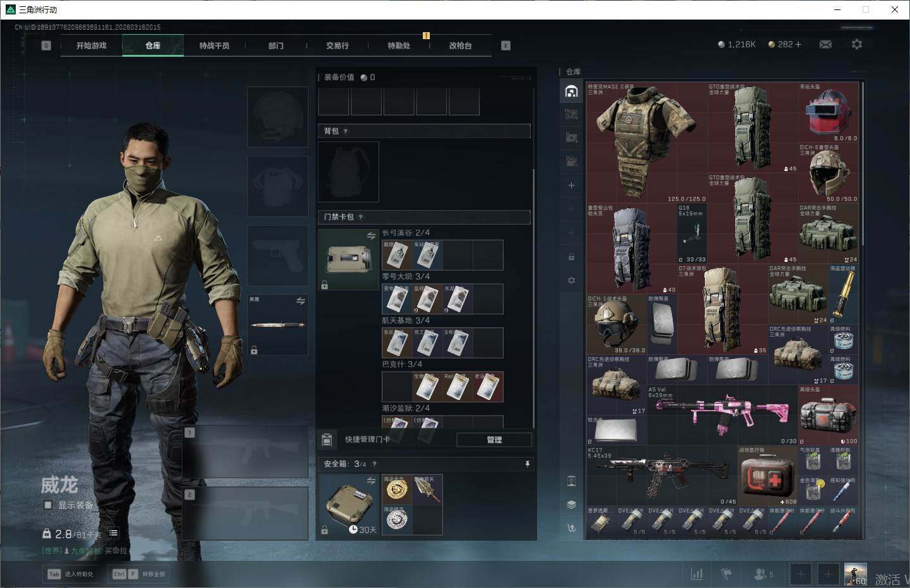Viewport: 910px width, 588px height.
Task: Click the warehouse vertical scrollbar
Action: tap(863, 164)
